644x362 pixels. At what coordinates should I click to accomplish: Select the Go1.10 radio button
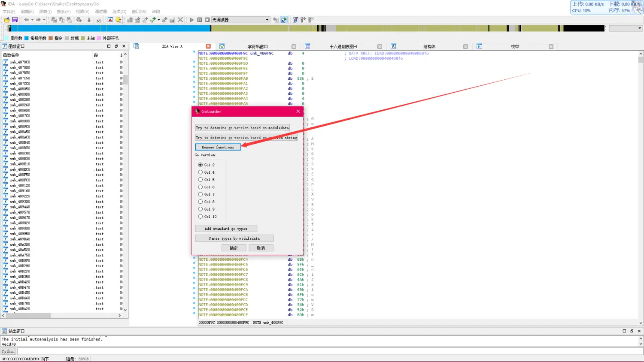click(x=200, y=217)
